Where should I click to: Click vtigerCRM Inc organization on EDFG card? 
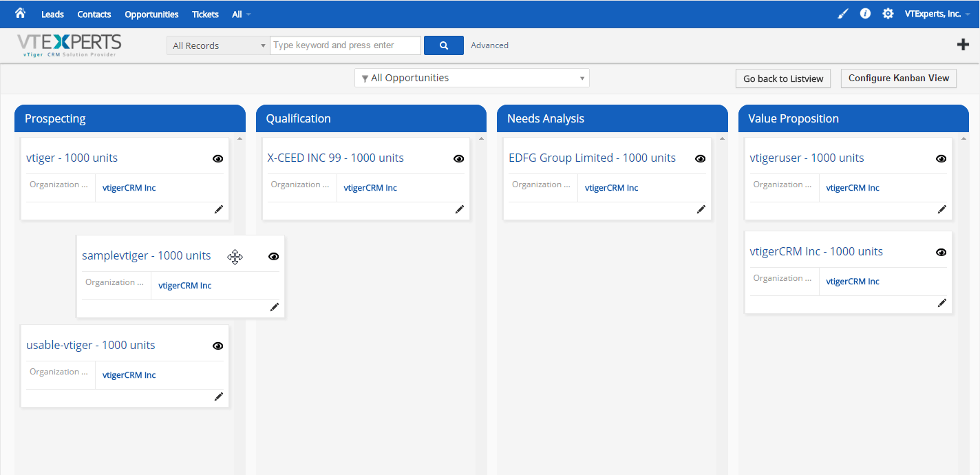click(612, 188)
